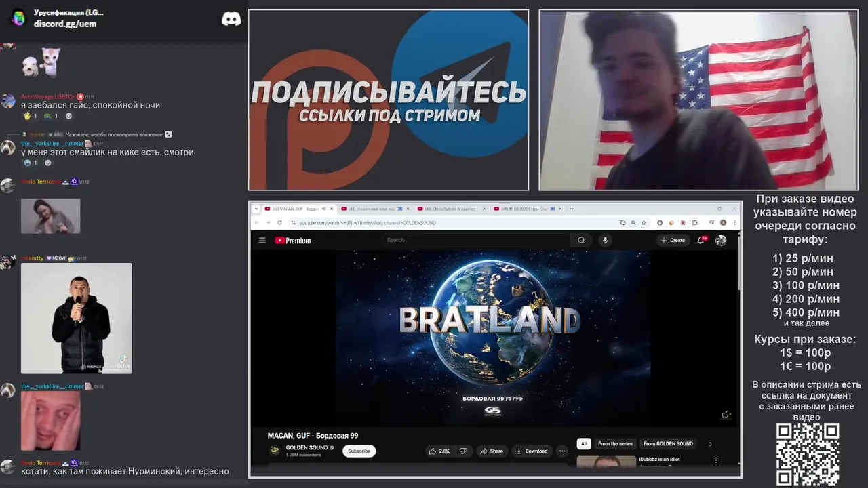
Task: Reload the YouTube page
Action: point(279,222)
